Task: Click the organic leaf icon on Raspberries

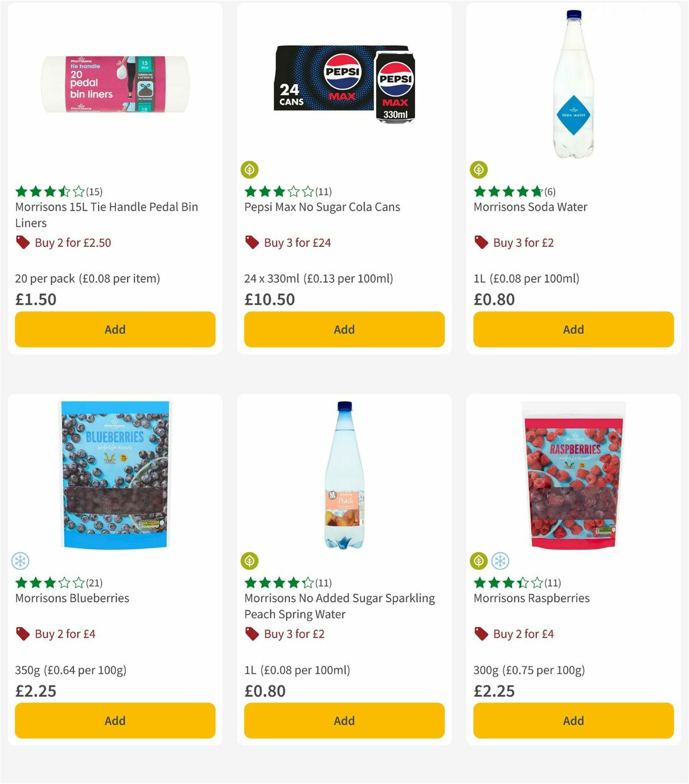Action: (479, 561)
